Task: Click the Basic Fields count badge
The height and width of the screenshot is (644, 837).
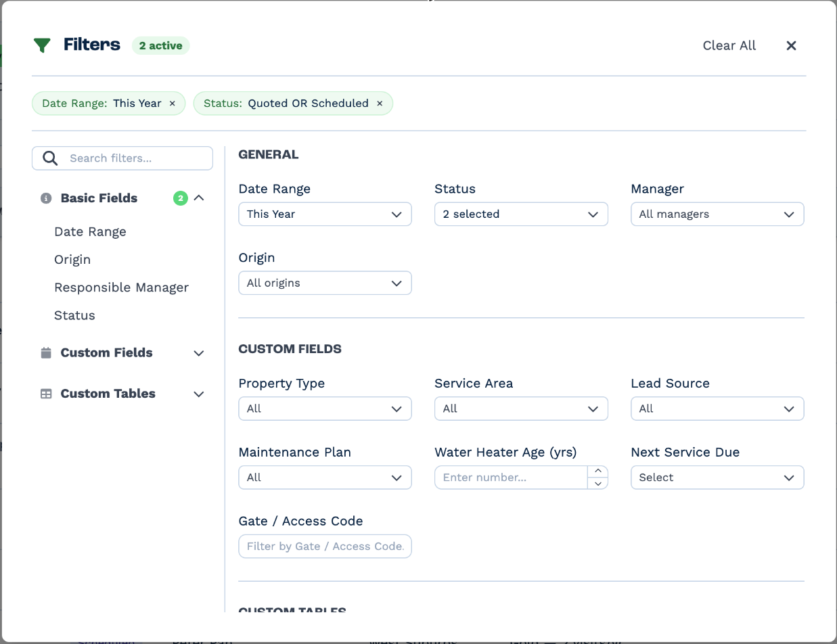Action: point(180,198)
